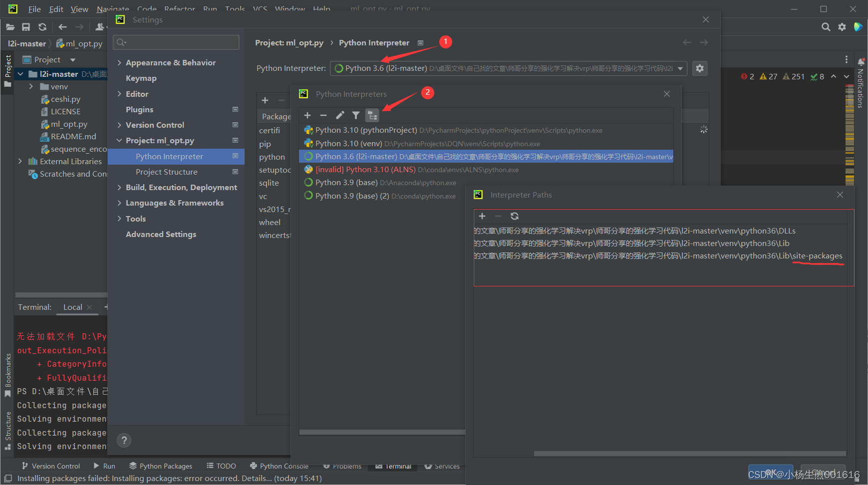Reload paths in Interpreter Paths dialog
This screenshot has height=485, width=868.
pyautogui.click(x=515, y=216)
